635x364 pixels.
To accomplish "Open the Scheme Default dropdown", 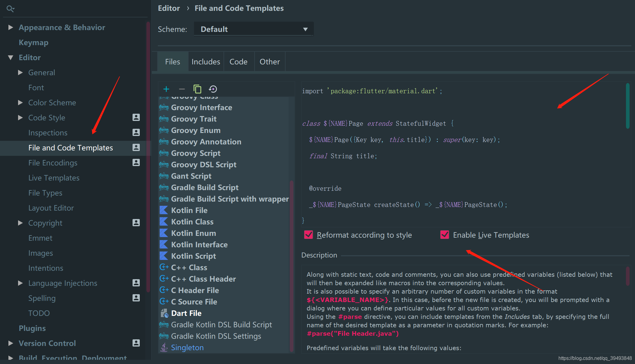I will point(254,29).
